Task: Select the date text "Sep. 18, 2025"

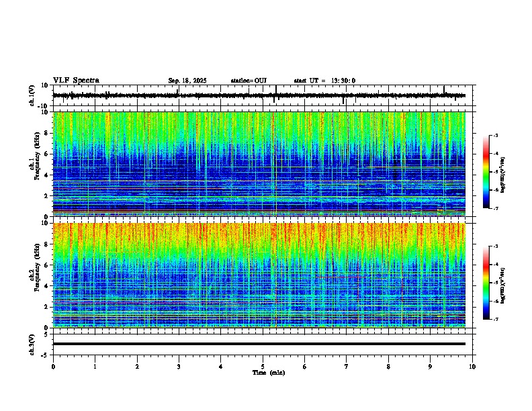Action: tap(187, 81)
